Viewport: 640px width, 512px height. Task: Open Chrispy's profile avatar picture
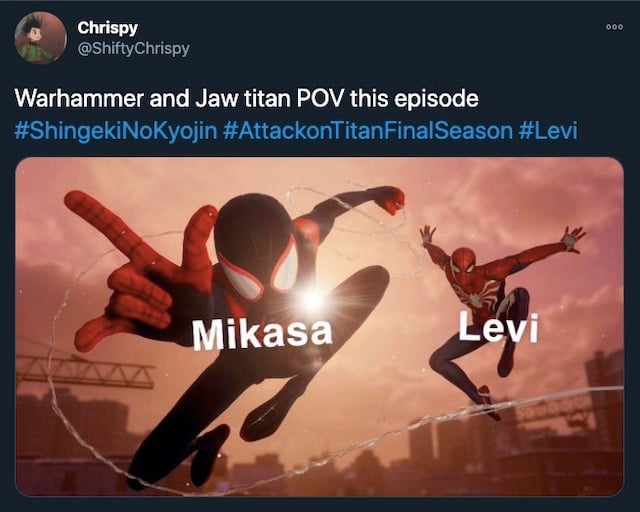[40, 38]
